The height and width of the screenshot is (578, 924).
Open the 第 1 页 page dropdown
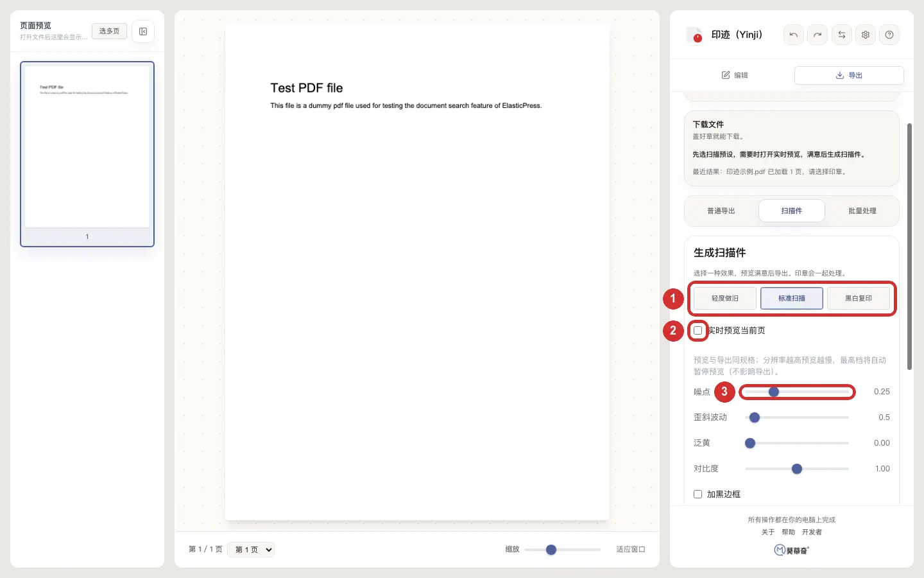pos(251,550)
